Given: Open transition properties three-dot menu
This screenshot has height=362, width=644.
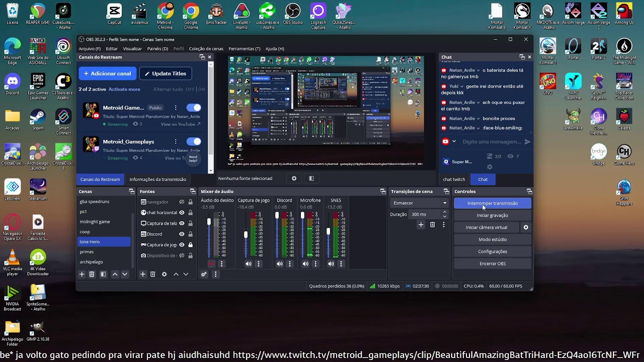Looking at the screenshot, I should pos(443,225).
